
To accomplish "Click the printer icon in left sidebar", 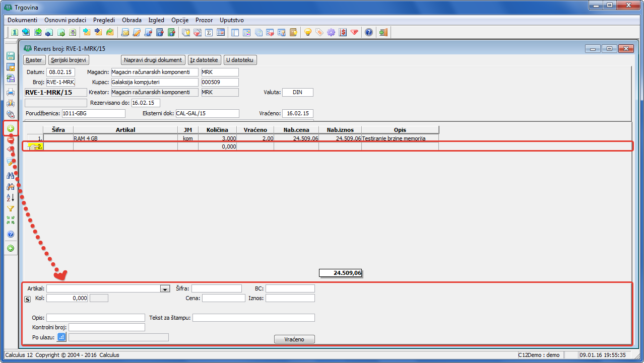I will tap(11, 92).
